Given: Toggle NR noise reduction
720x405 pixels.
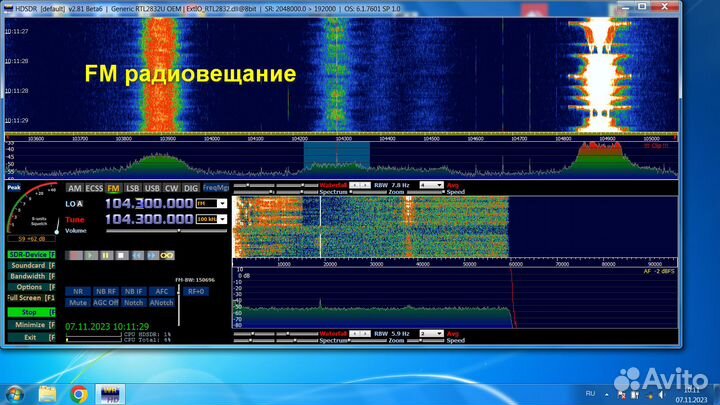Looking at the screenshot, I should (x=78, y=292).
